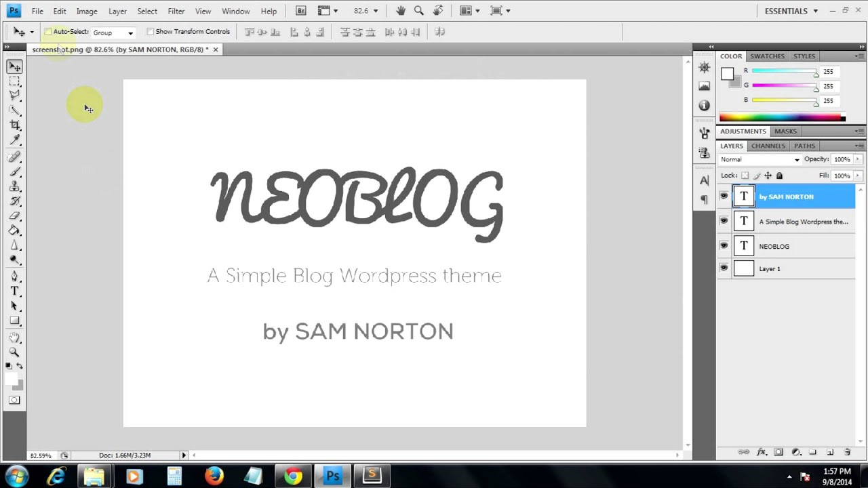Open the Paragraph panel icon
The width and height of the screenshot is (868, 488).
tap(704, 199)
